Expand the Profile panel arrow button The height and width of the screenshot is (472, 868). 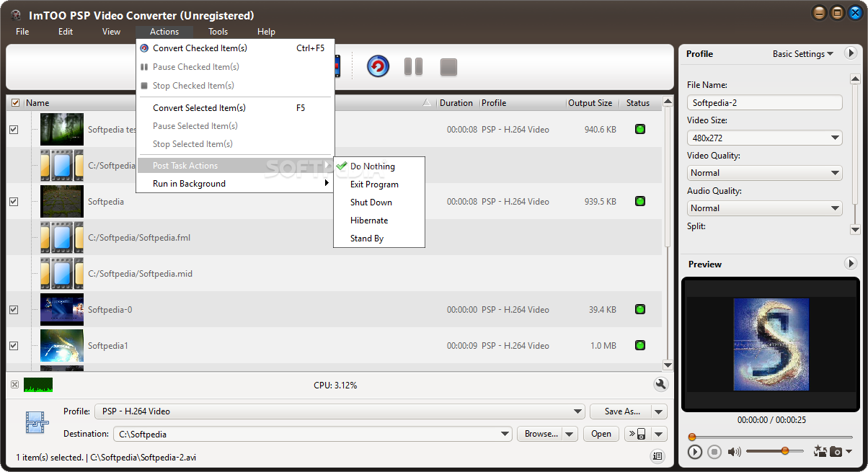click(850, 53)
